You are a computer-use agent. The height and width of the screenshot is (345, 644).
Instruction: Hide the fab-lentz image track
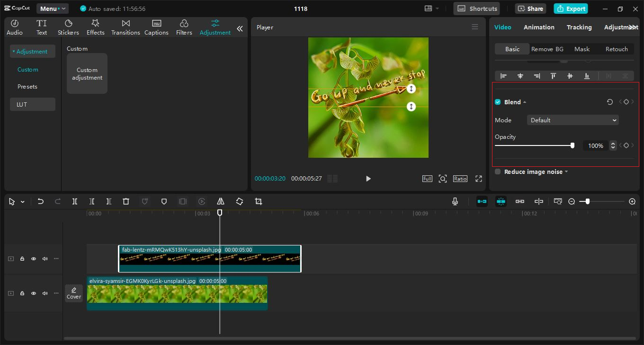tap(33, 259)
